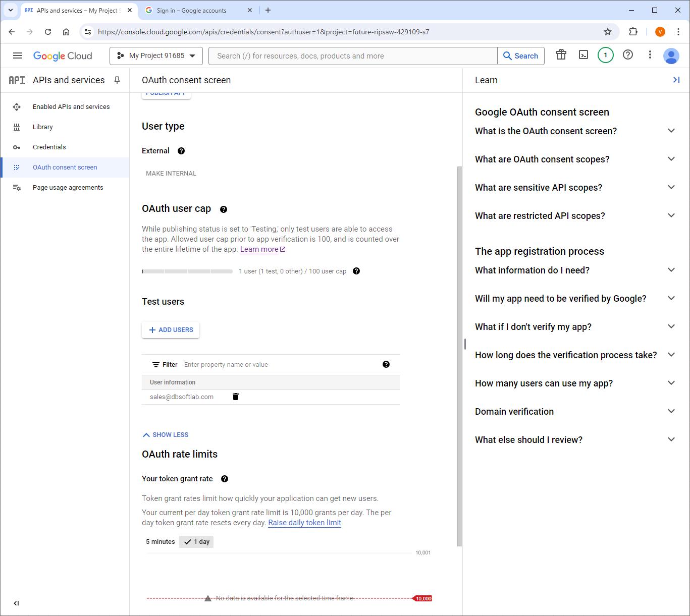Expand How long does verification take
Viewport: 690px width, 616px height.
pyautogui.click(x=575, y=355)
